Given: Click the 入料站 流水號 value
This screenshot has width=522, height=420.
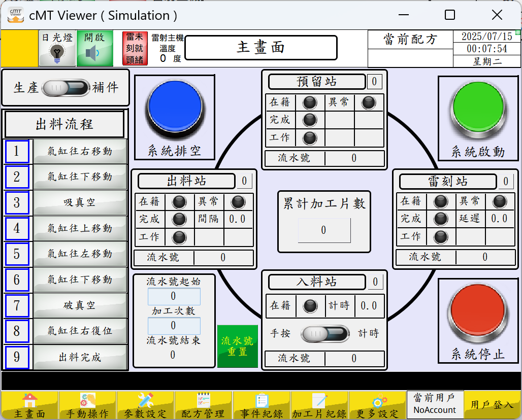Looking at the screenshot, I should click(354, 359).
